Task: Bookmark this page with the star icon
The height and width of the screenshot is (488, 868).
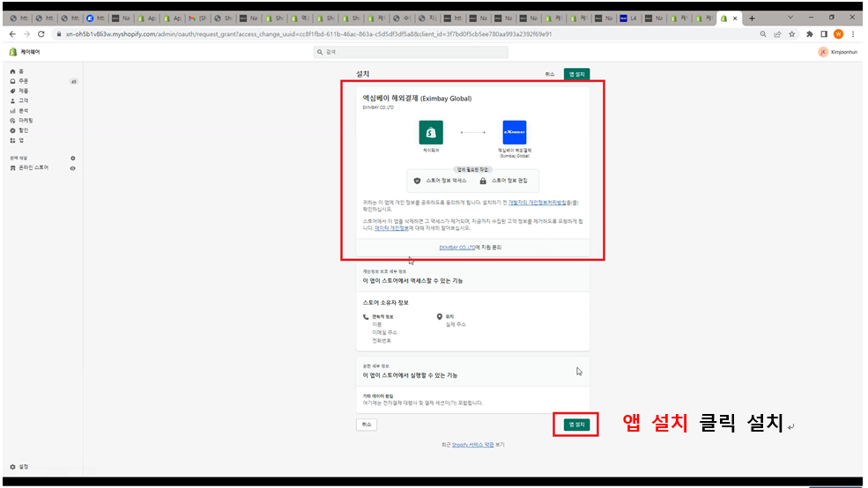Action: point(791,34)
